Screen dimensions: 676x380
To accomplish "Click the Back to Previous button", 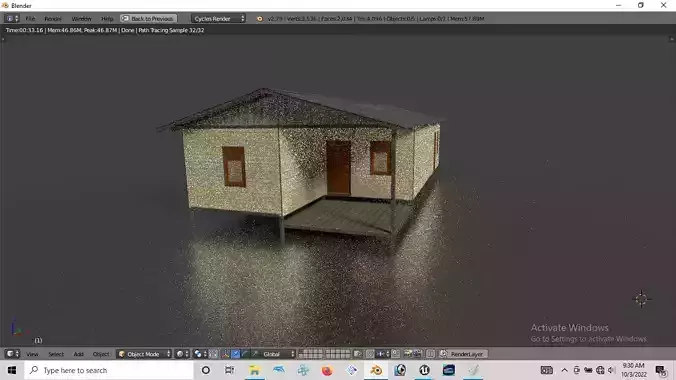I will 148,19.
